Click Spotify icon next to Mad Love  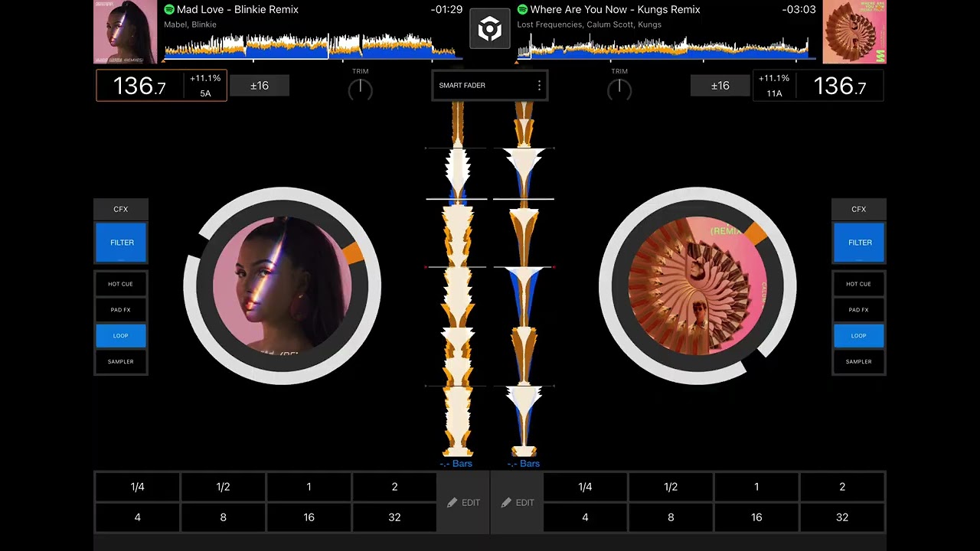pyautogui.click(x=169, y=10)
